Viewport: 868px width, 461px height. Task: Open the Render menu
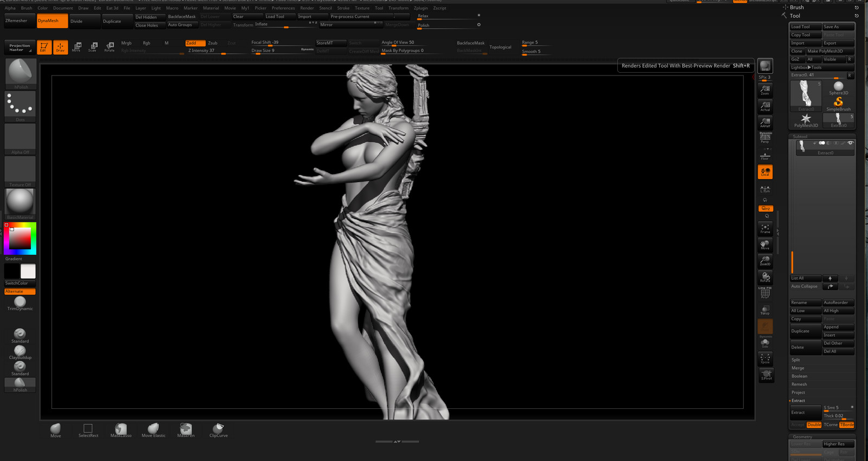coord(307,8)
